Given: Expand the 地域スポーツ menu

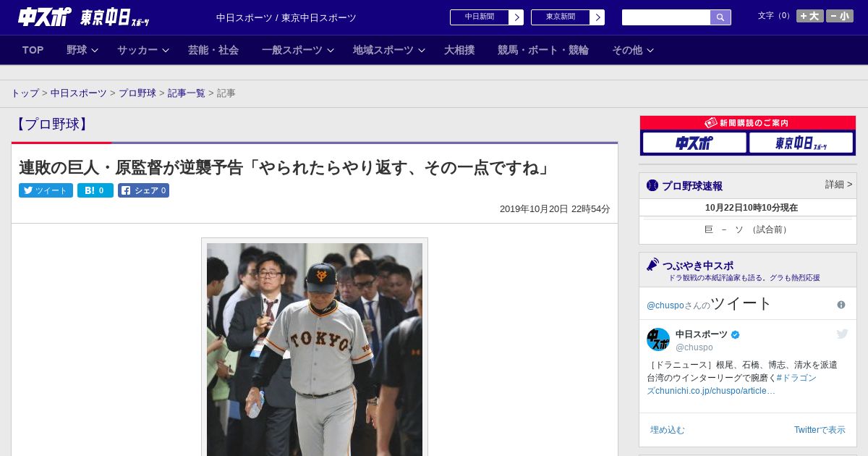Looking at the screenshot, I should click(x=389, y=50).
